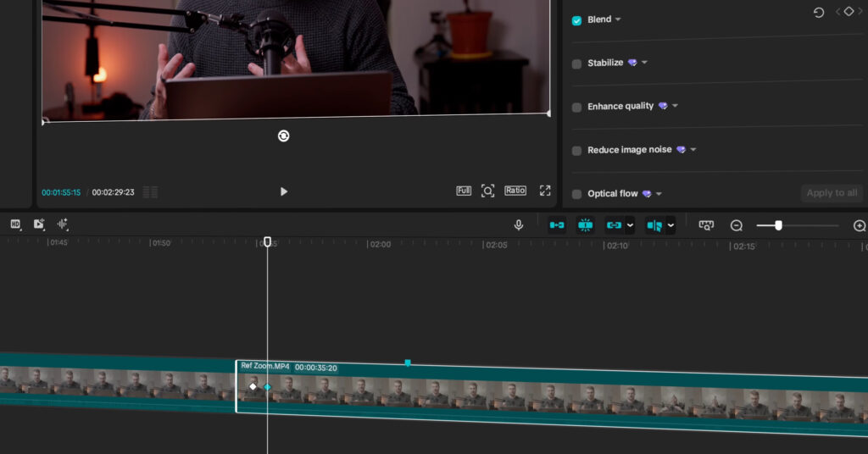868x454 pixels.
Task: Click the playhead at top of ruler
Action: click(267, 241)
